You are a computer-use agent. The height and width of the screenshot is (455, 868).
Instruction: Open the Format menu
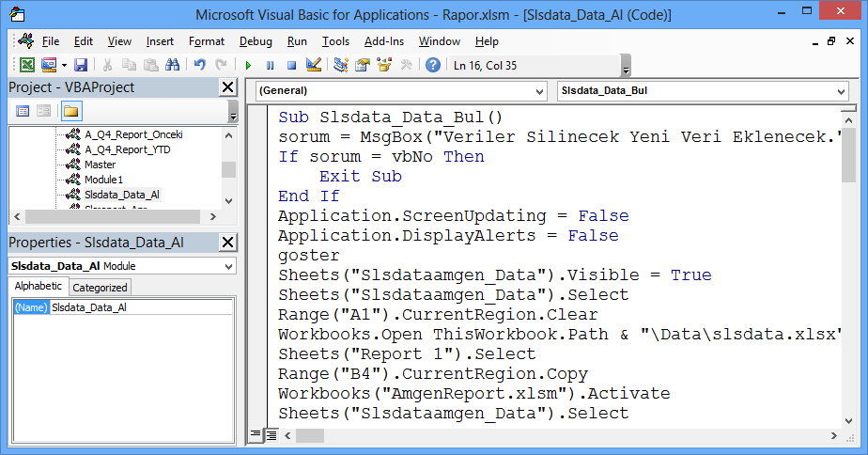coord(207,41)
